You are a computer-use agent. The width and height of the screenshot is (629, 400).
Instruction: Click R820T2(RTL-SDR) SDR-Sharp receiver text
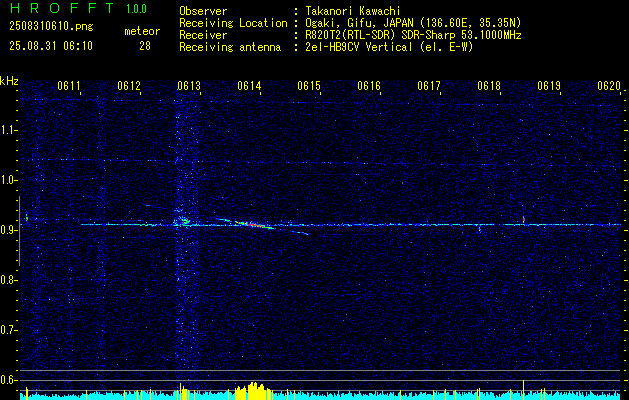point(413,35)
